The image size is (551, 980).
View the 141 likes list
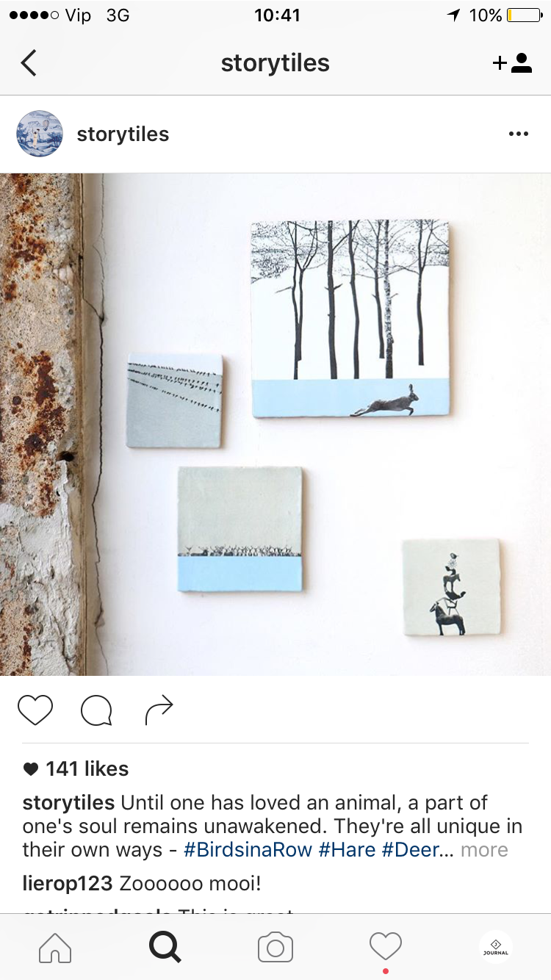pyautogui.click(x=76, y=768)
